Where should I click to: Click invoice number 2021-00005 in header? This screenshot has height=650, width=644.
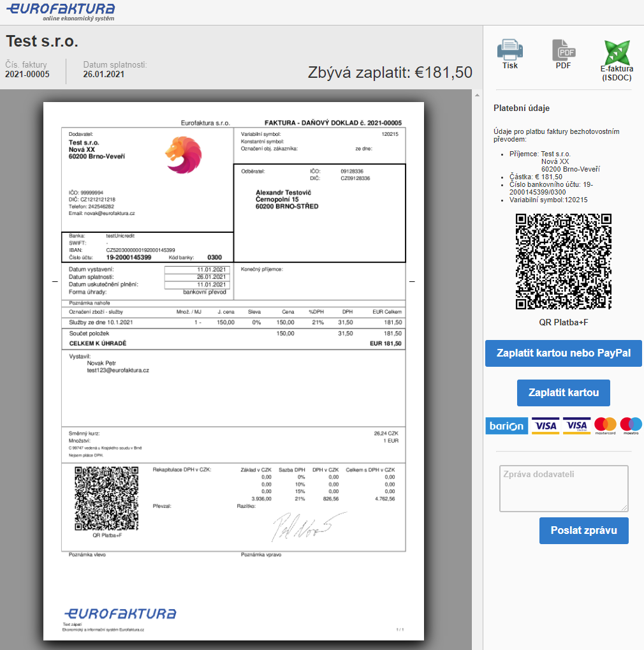[27, 74]
